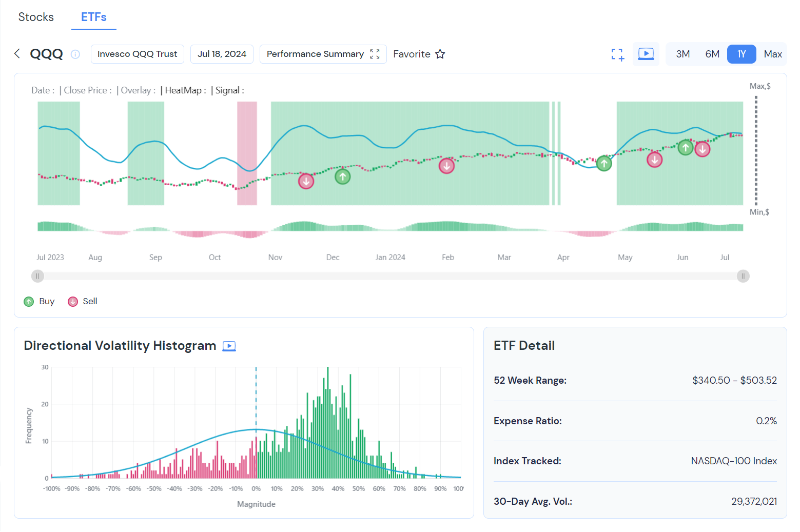Click the NASDAQ-100 Index text

[734, 461]
